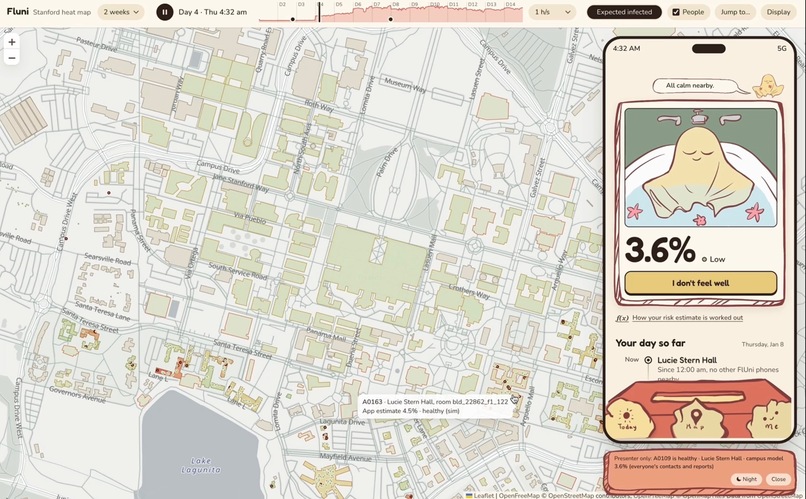Viewport: 806px width, 499px height.
Task: Click the South Service Road label
Action: click(x=237, y=271)
